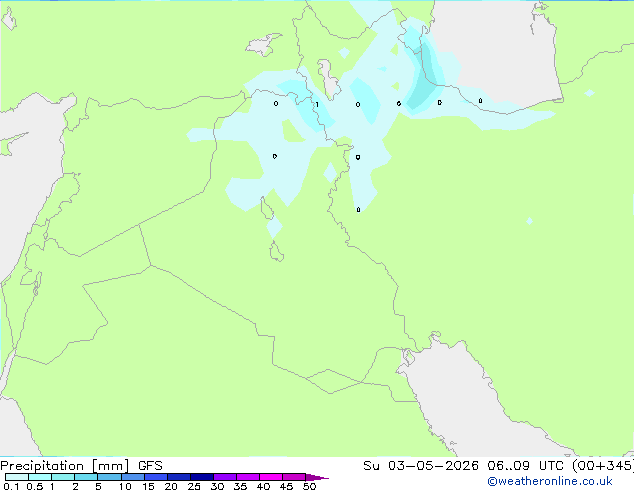Image resolution: width=634 pixels, height=490 pixels.
Task: Click the purple arrow above 50 on legend
Action: 317,477
